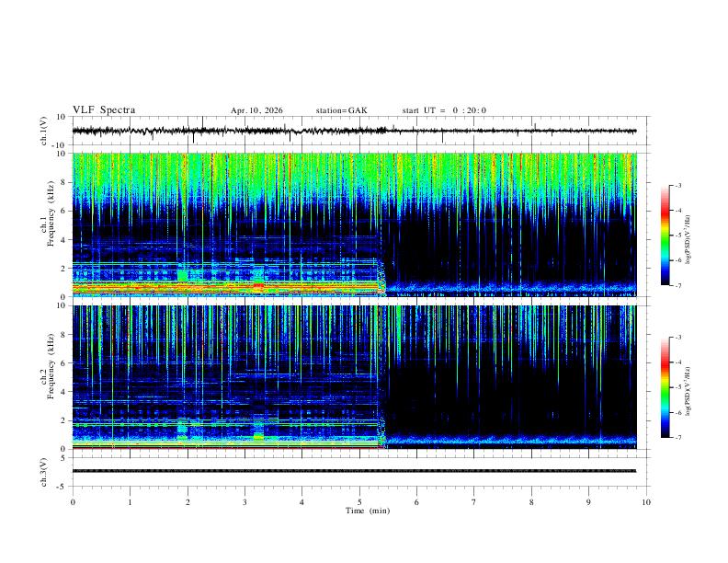Click the "8" kHz tick on ch.1 frequency axis
Image resolution: width=728 pixels, height=563 pixels.
[x=64, y=182]
